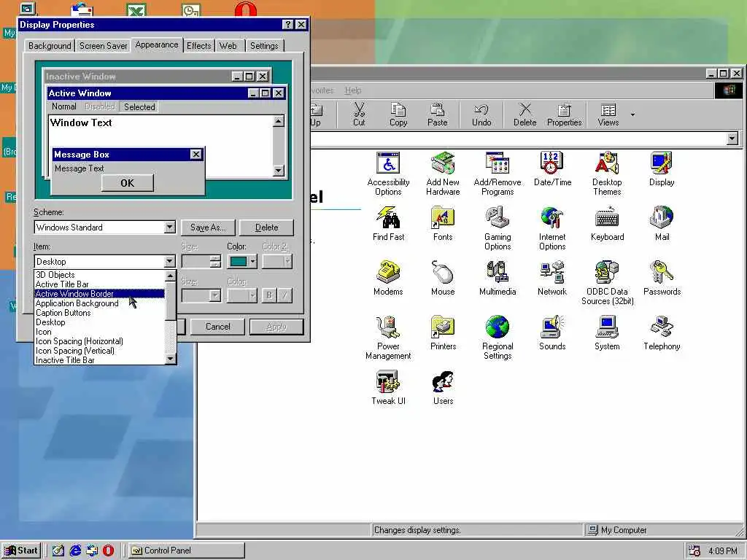
Task: Select the Fonts folder icon
Action: [x=443, y=224]
